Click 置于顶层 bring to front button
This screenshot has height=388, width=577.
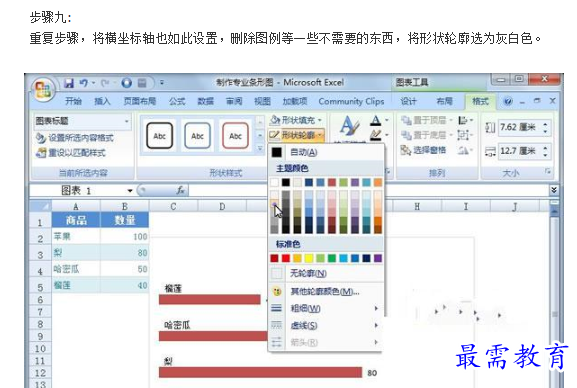426,120
